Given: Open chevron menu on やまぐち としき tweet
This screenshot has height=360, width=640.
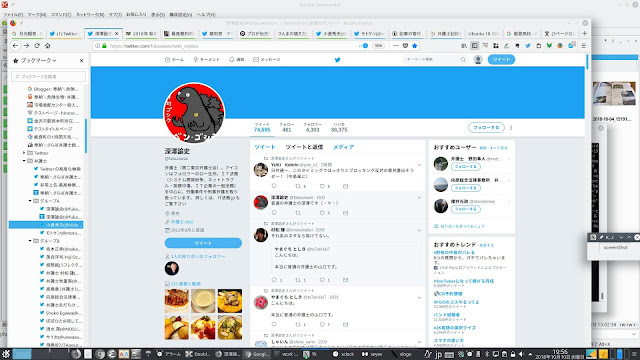Looking at the screenshot, I should pos(419,298).
